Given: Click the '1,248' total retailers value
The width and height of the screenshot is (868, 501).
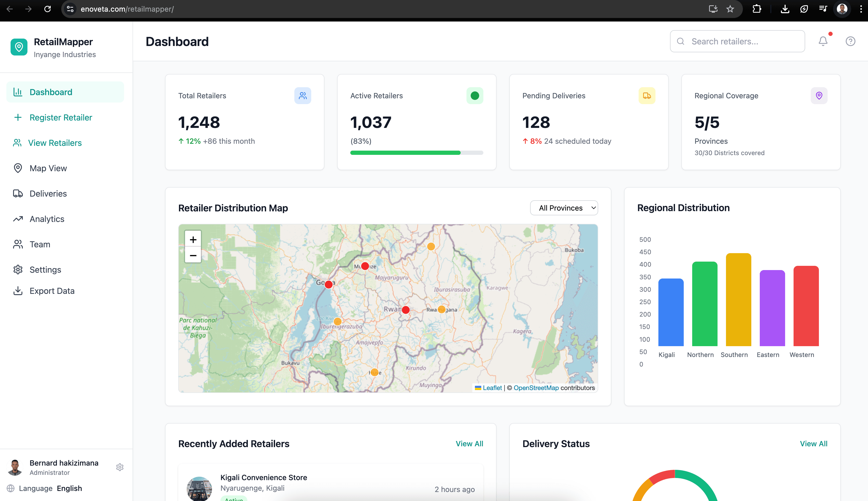Looking at the screenshot, I should (x=199, y=122).
